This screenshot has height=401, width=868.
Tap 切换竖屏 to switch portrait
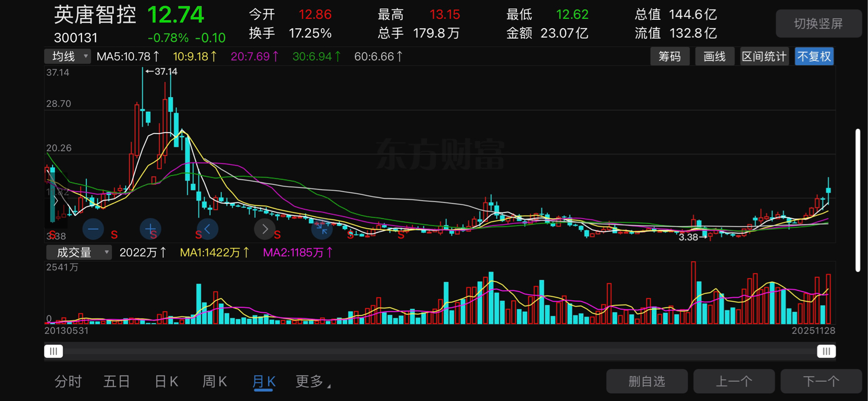[818, 23]
